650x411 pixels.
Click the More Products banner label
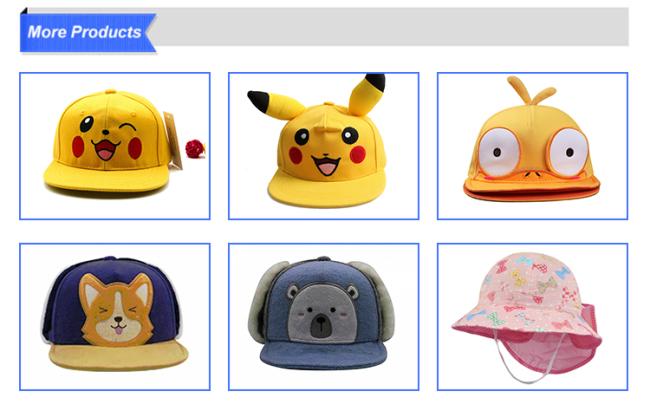pyautogui.click(x=85, y=32)
